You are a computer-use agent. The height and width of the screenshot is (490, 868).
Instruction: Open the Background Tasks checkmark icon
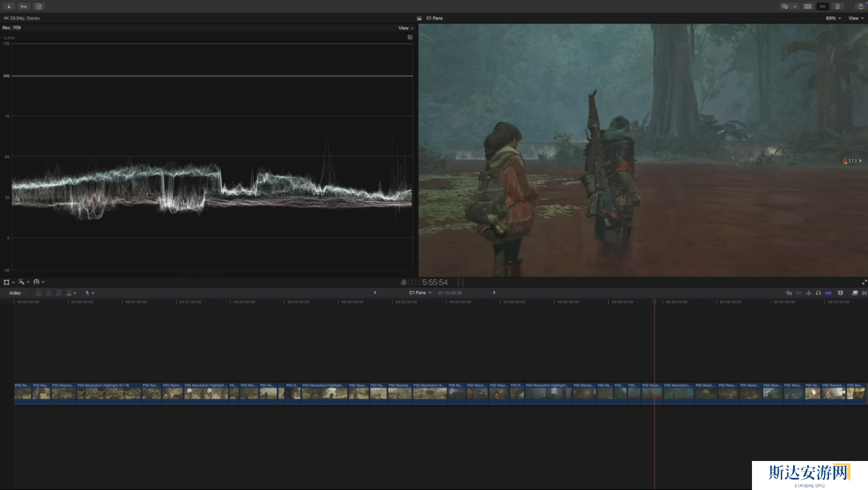pos(39,6)
